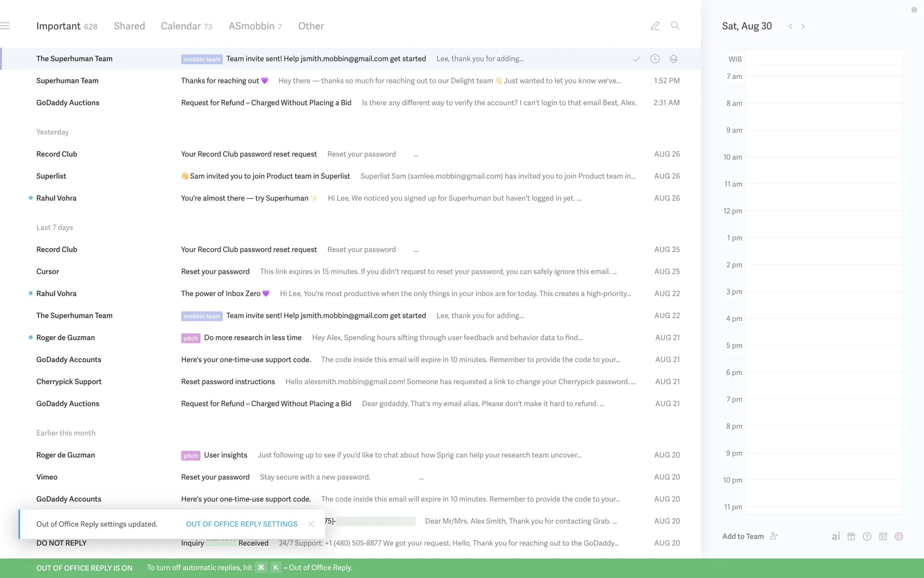924x578 pixels.
Task: Open settings gear icon
Action: click(899, 536)
